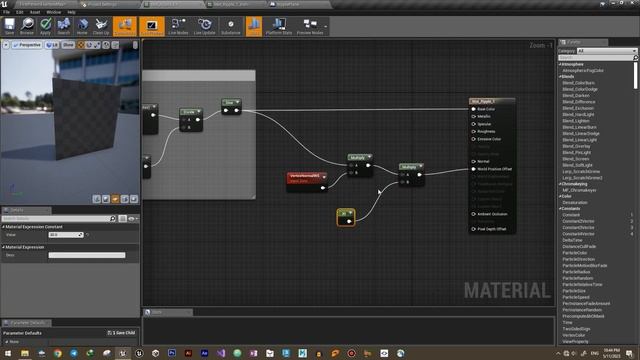Screen dimensions: 640x360
Task: Select Blend_Screen in the palette
Action: [x=576, y=159]
